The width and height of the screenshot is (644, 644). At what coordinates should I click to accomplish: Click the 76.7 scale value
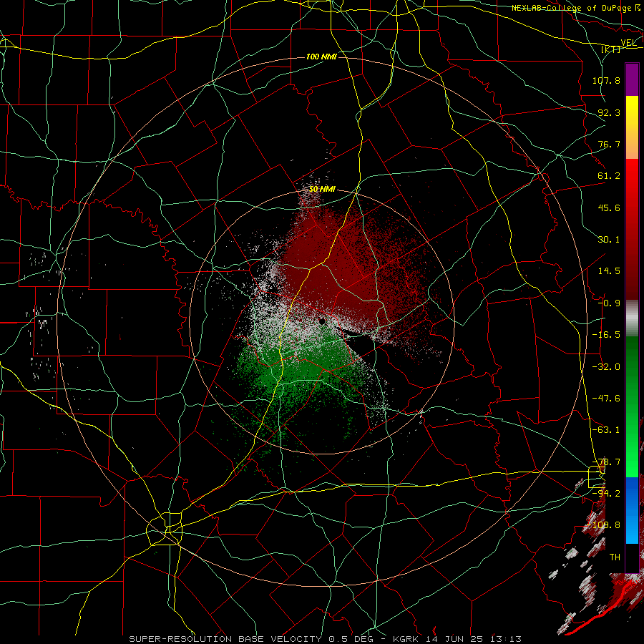tap(609, 144)
